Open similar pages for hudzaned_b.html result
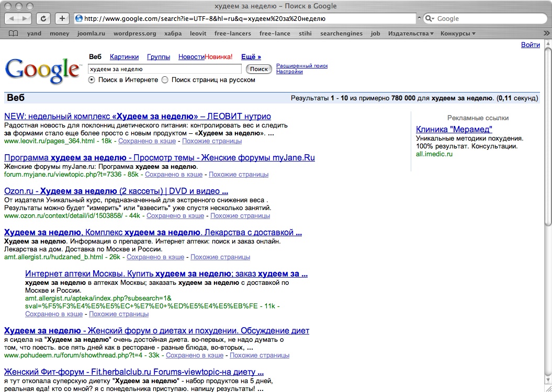The image size is (552, 392). [220, 257]
